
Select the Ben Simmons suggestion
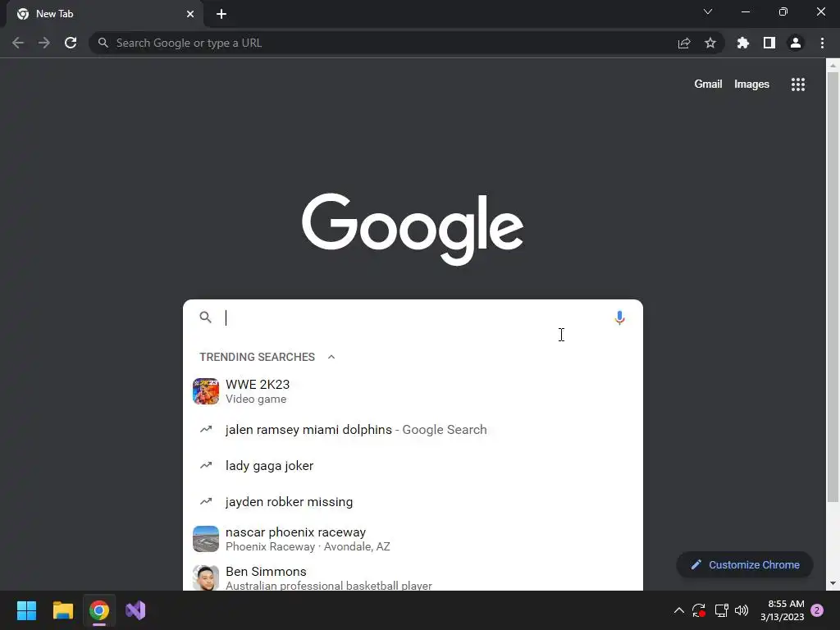pos(413,577)
